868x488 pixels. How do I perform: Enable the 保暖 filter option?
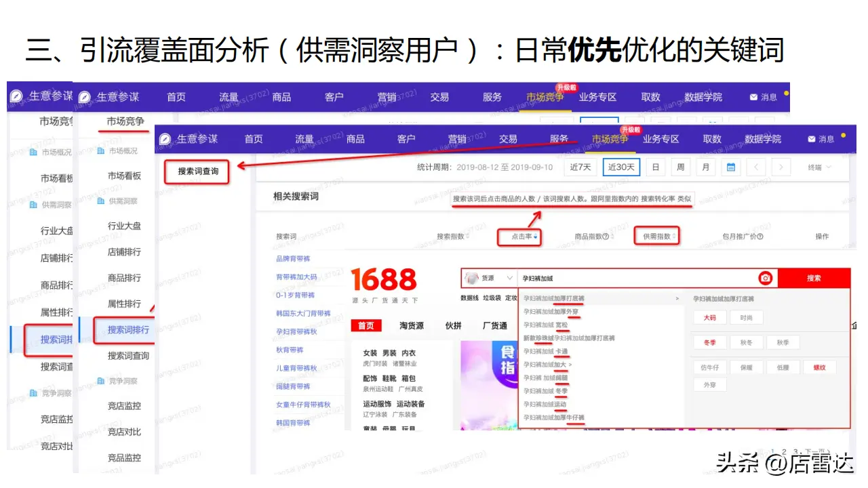pos(747,367)
